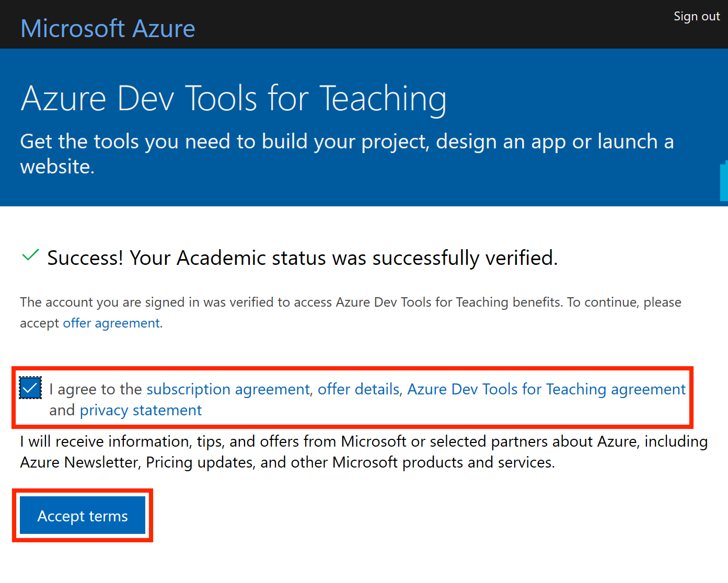Click the 'Azure Dev Tools for Teaching' heading

coord(234,98)
